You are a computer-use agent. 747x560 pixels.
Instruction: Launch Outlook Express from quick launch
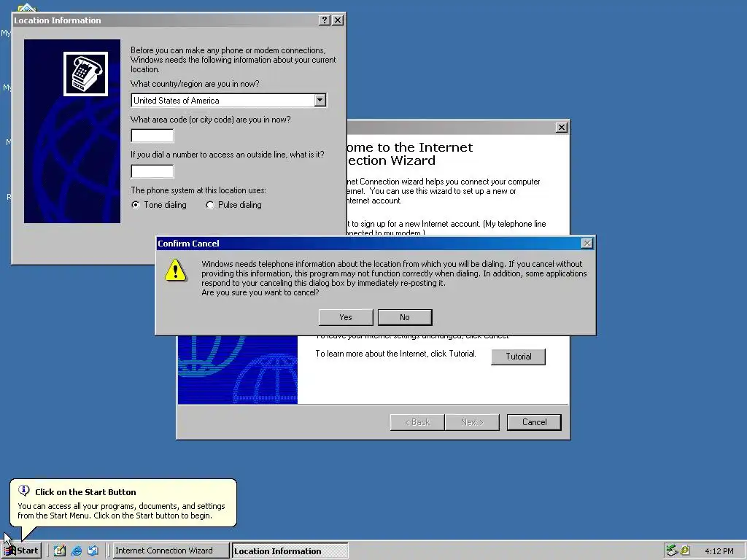coord(93,551)
